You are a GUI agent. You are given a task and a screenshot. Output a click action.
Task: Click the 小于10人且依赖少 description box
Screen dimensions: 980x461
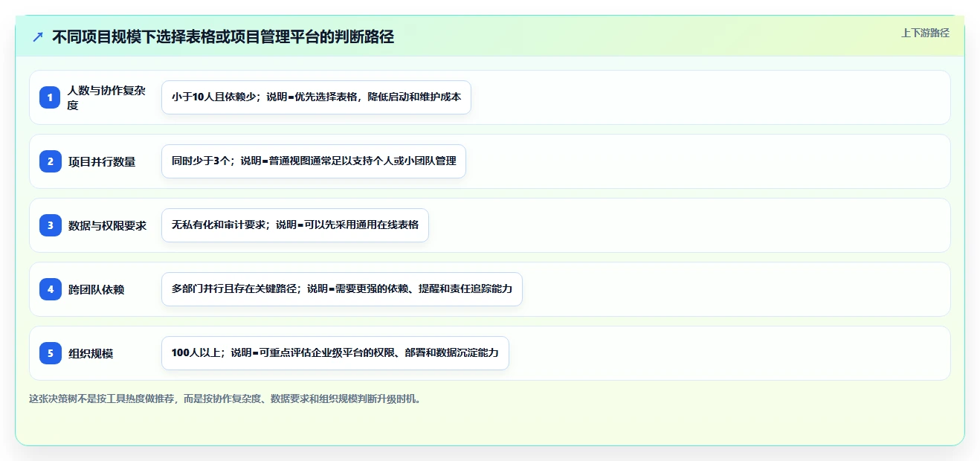(x=316, y=97)
